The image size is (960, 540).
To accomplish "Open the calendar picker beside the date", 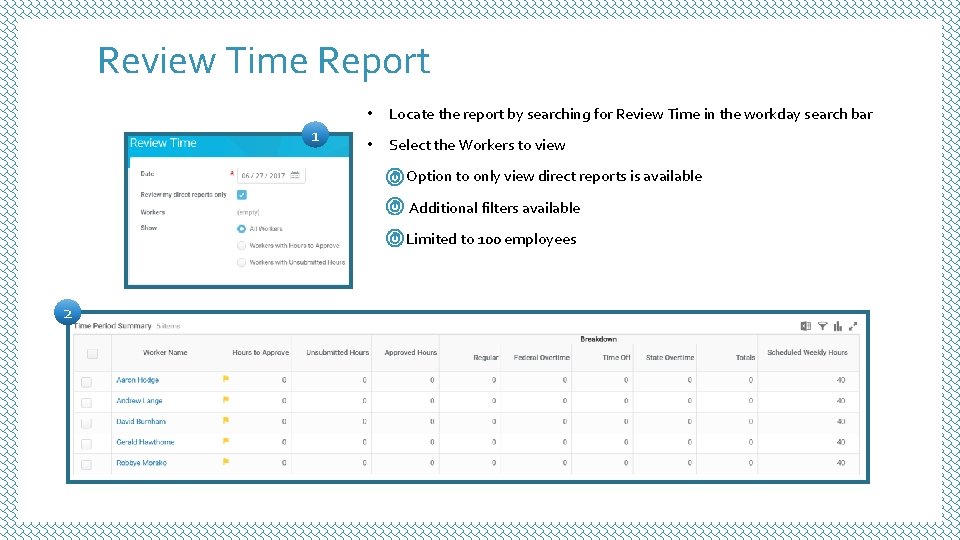I will (295, 175).
